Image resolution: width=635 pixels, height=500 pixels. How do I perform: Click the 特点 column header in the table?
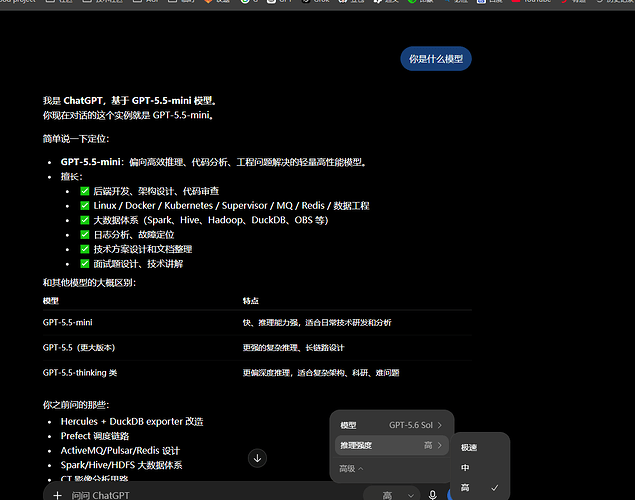coord(250,301)
